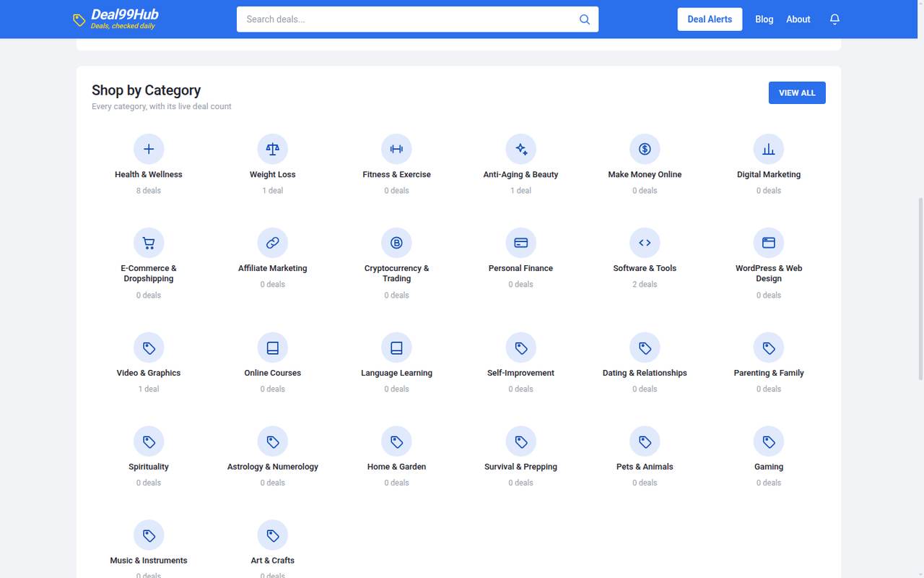Click the VIEW ALL categories button
The image size is (924, 578).
click(797, 92)
